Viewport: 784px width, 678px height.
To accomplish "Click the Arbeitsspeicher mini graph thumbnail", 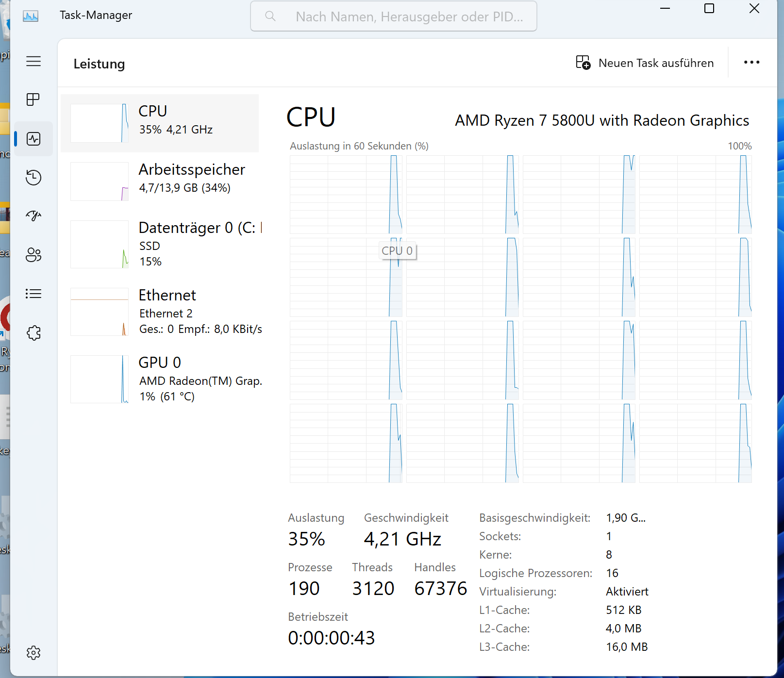I will [100, 182].
